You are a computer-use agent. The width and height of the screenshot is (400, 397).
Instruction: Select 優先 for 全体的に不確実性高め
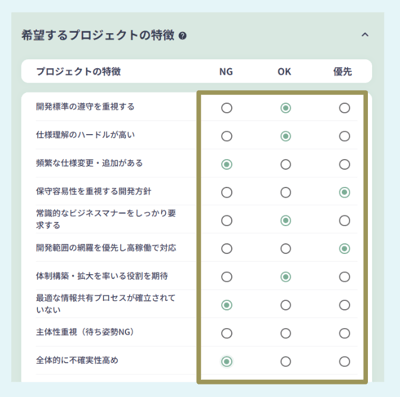(x=344, y=361)
